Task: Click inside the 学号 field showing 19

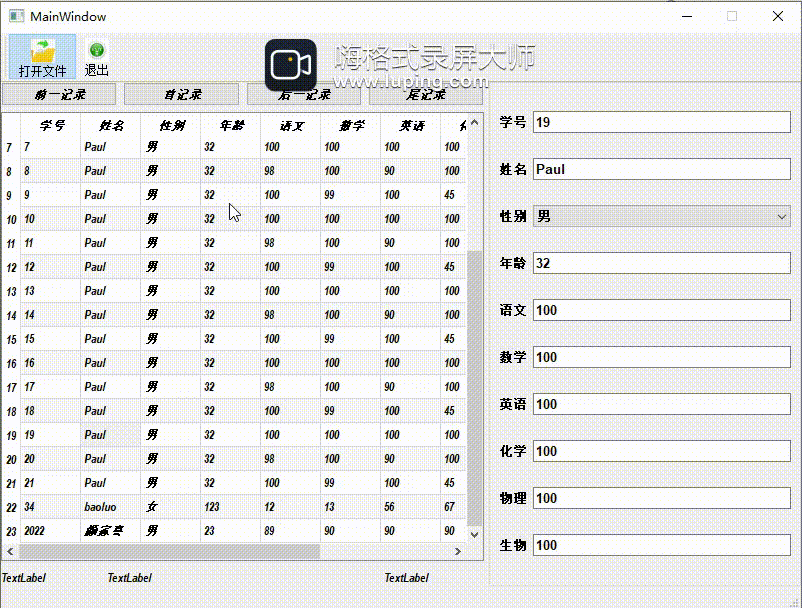Action: [660, 122]
